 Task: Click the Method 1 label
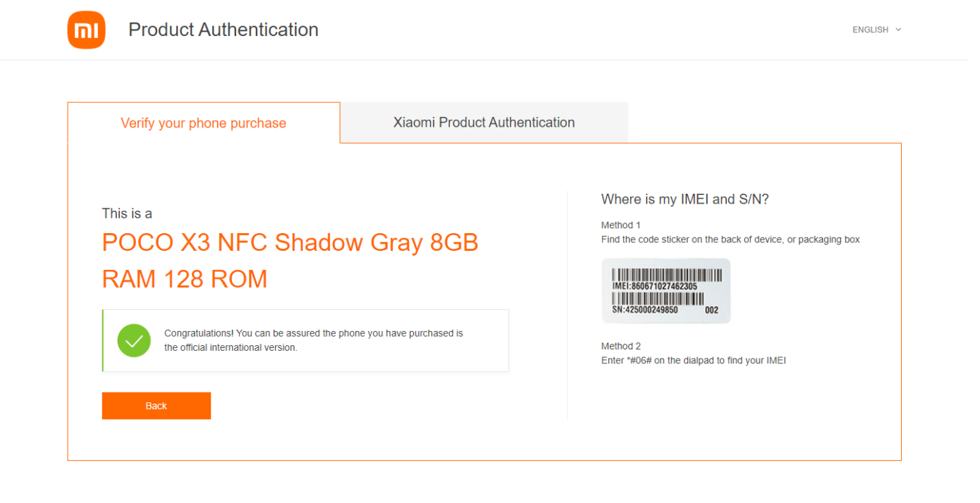coord(620,225)
